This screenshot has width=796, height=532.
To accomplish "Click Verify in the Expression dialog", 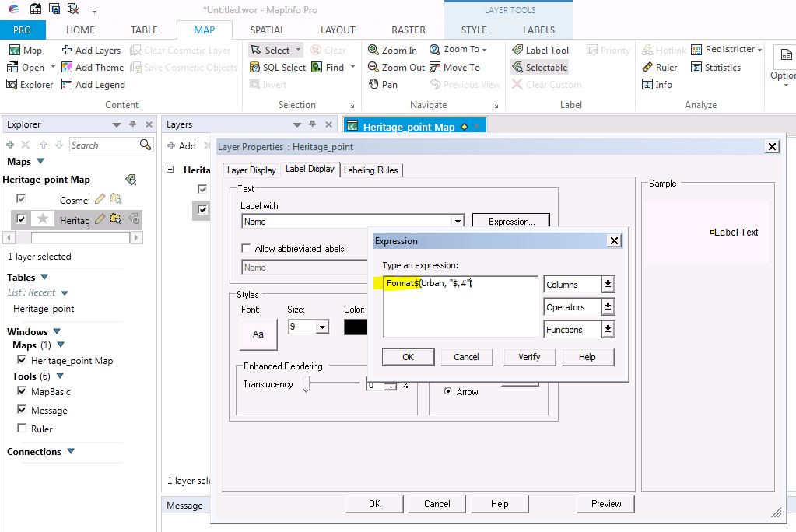I will pos(529,357).
